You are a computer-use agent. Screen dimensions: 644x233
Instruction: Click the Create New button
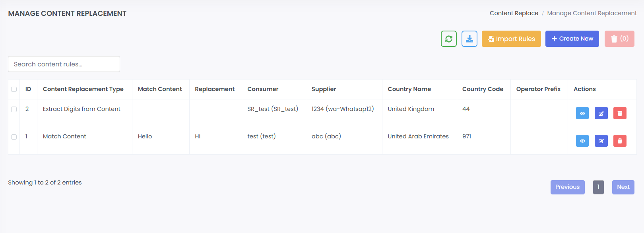click(572, 39)
